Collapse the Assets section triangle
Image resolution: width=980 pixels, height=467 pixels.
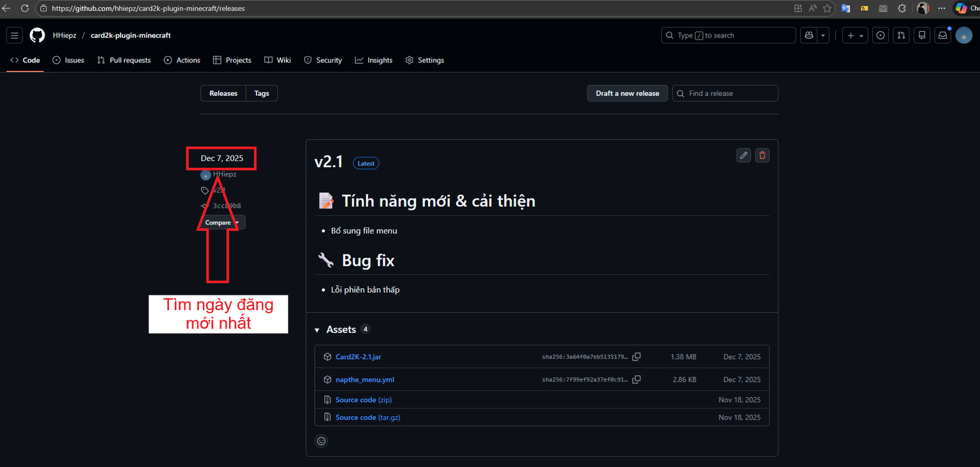pos(317,330)
